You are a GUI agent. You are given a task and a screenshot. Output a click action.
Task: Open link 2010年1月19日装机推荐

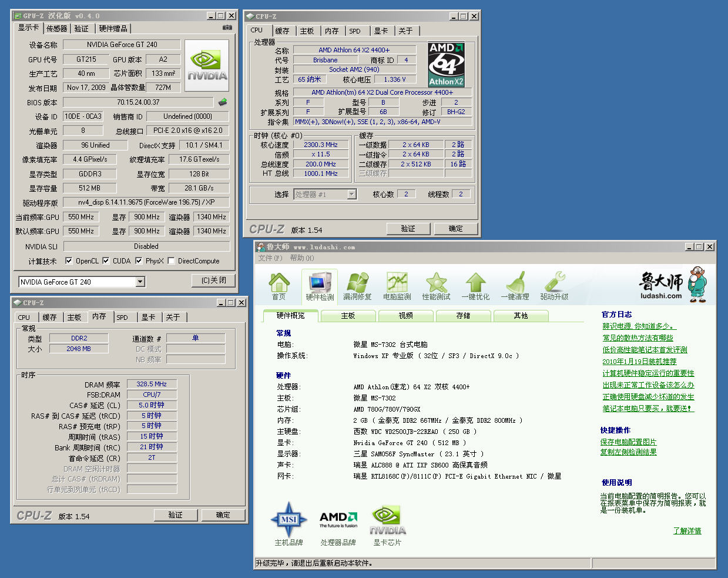click(x=639, y=362)
